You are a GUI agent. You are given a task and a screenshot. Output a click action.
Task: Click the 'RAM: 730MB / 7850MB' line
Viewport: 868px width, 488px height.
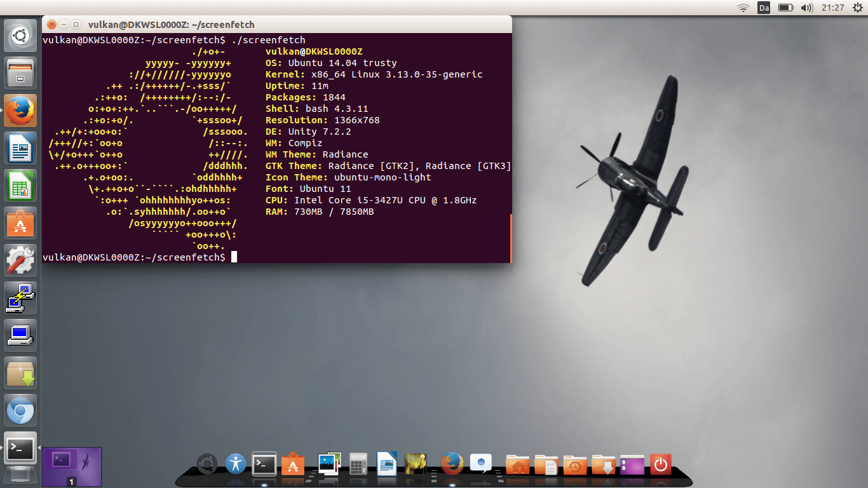point(320,212)
